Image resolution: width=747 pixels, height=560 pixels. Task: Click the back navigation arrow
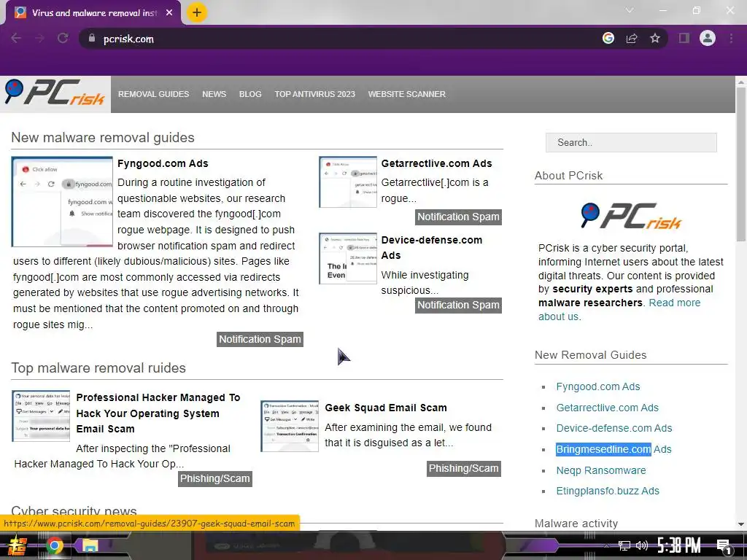click(16, 39)
